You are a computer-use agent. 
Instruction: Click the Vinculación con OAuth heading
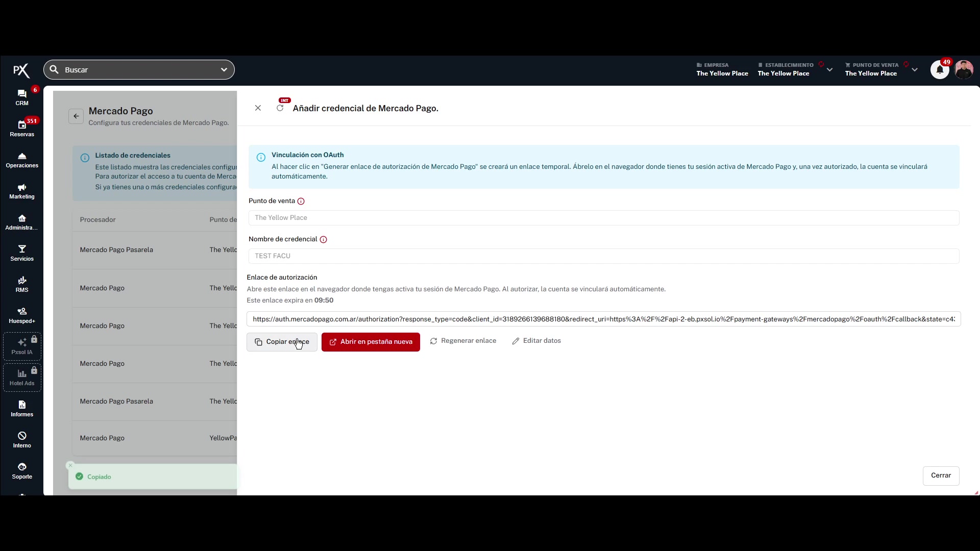(x=307, y=155)
